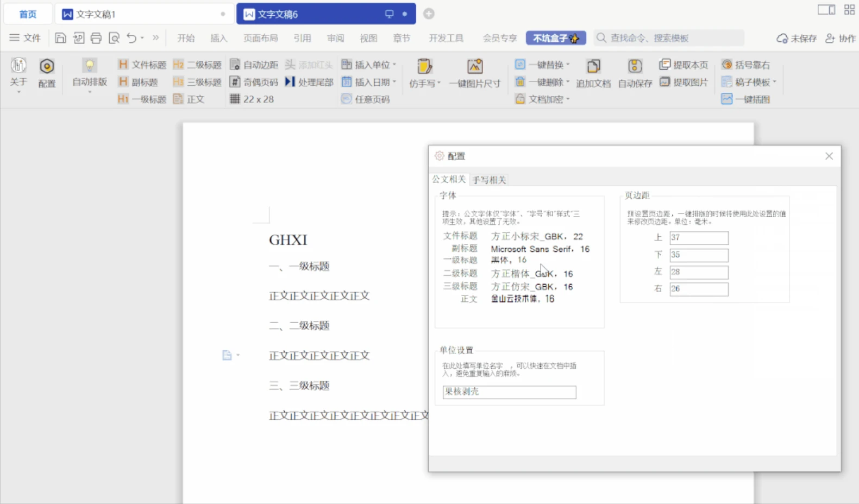
Task: Click the 右 right margin field
Action: [699, 289]
